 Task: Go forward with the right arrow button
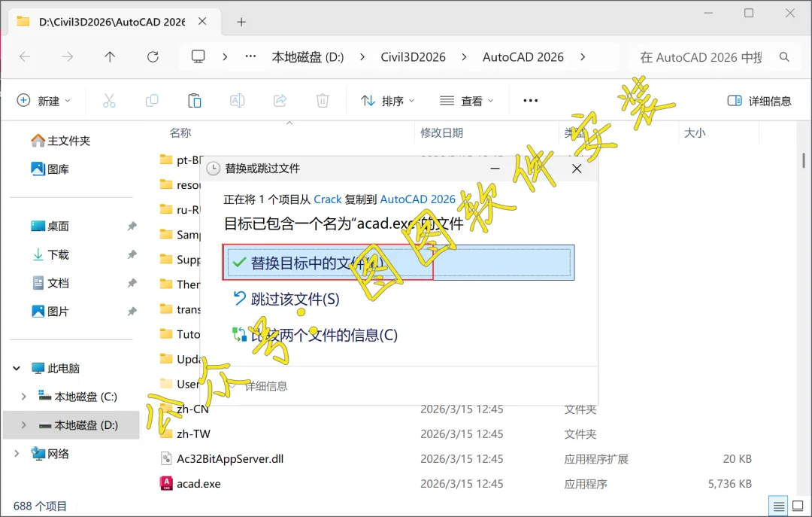pos(68,57)
